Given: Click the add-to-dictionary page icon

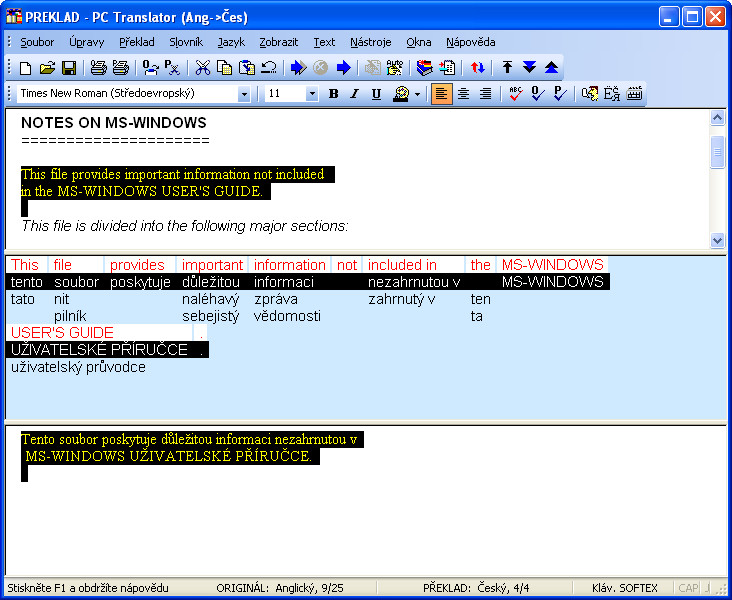Looking at the screenshot, I should [447, 68].
